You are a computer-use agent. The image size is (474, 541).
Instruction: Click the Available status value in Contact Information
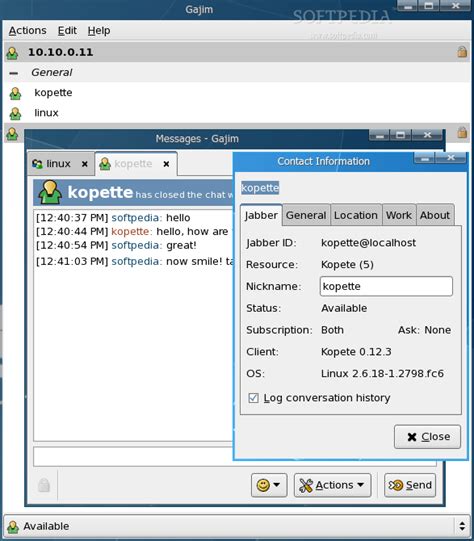(x=344, y=308)
